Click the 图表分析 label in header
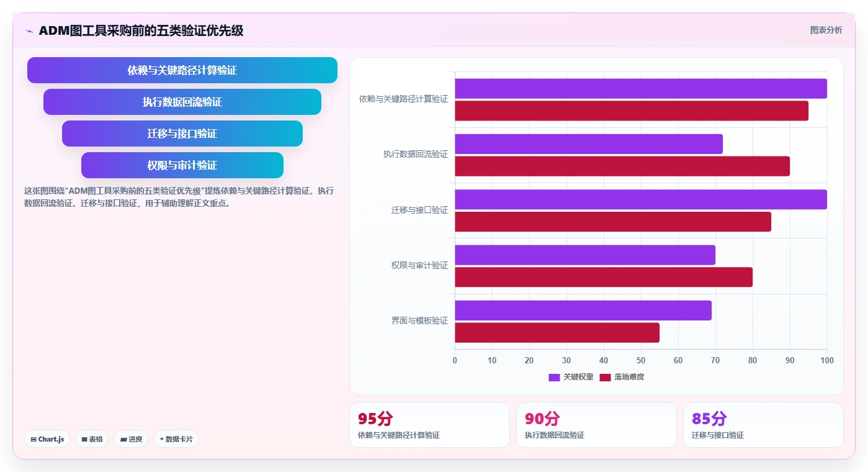The image size is (868, 472). [x=826, y=30]
